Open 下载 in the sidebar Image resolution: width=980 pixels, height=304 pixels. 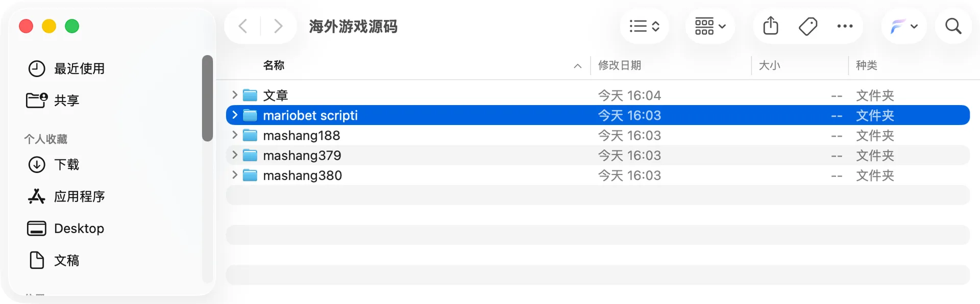tap(67, 165)
